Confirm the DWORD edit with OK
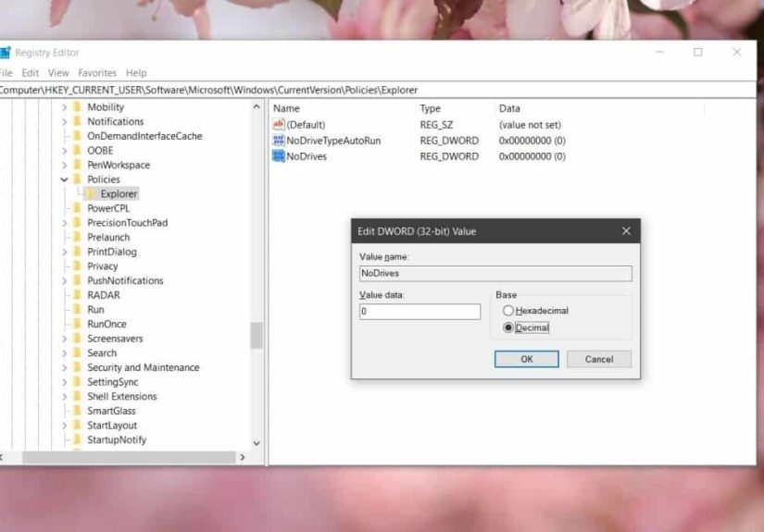Image resolution: width=764 pixels, height=532 pixels. click(526, 359)
